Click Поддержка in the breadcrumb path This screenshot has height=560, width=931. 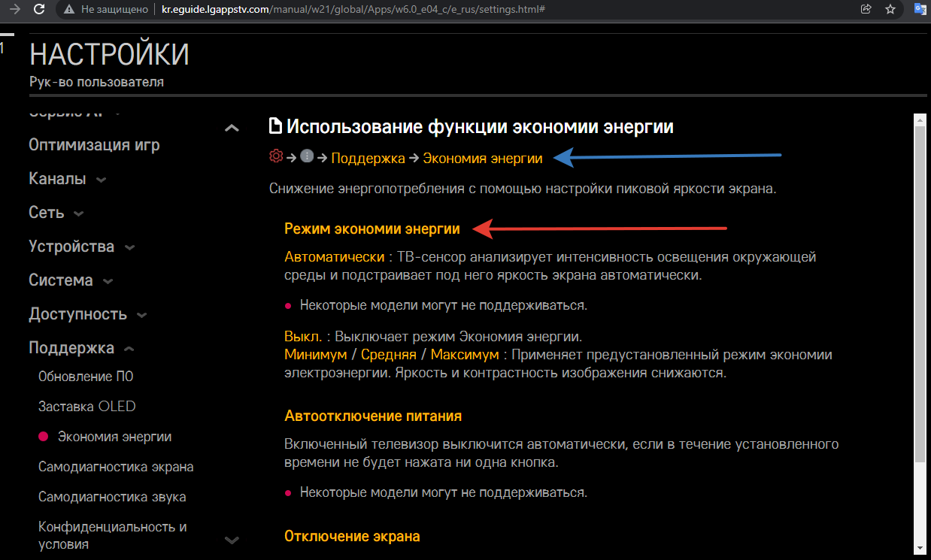368,158
